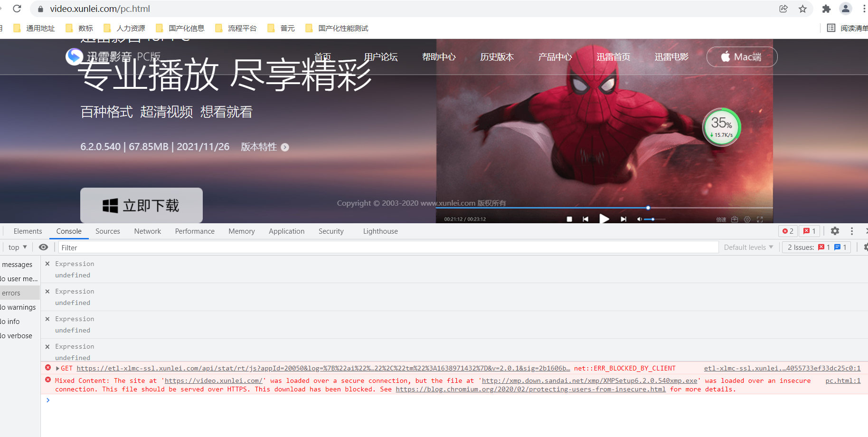The height and width of the screenshot is (437, 868).
Task: Expand the GET request error entry
Action: pyautogui.click(x=57, y=369)
